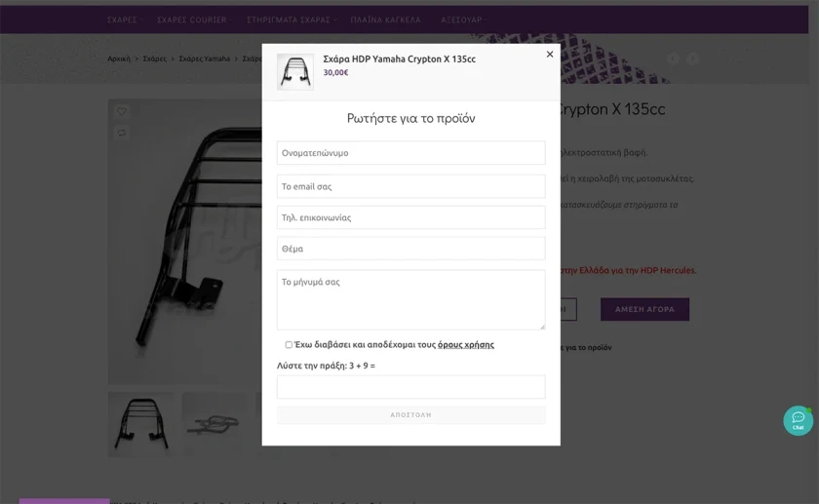Select the first rack thumbnail in gallery
819x504 pixels.
[141, 424]
